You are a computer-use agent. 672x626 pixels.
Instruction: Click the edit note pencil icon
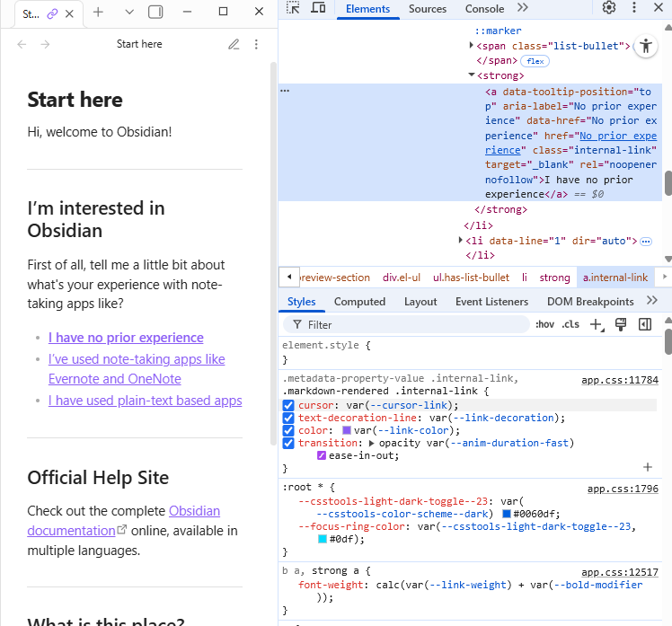(x=234, y=44)
